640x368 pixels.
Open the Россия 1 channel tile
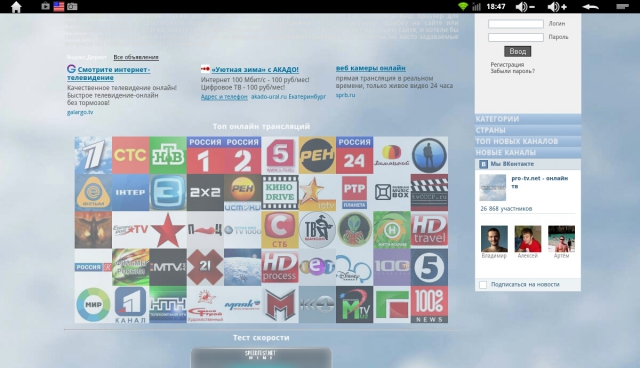coord(205,155)
